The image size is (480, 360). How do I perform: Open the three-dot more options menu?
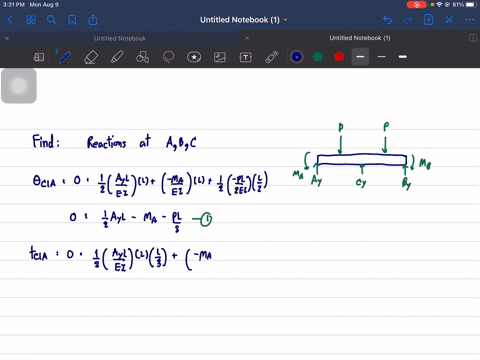click(469, 20)
